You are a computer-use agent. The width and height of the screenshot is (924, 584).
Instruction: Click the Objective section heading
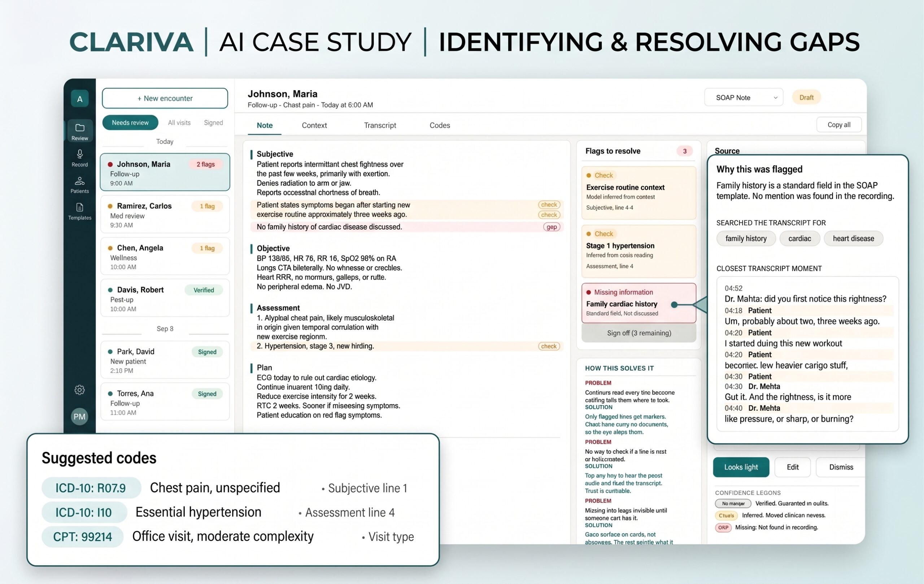tap(273, 249)
